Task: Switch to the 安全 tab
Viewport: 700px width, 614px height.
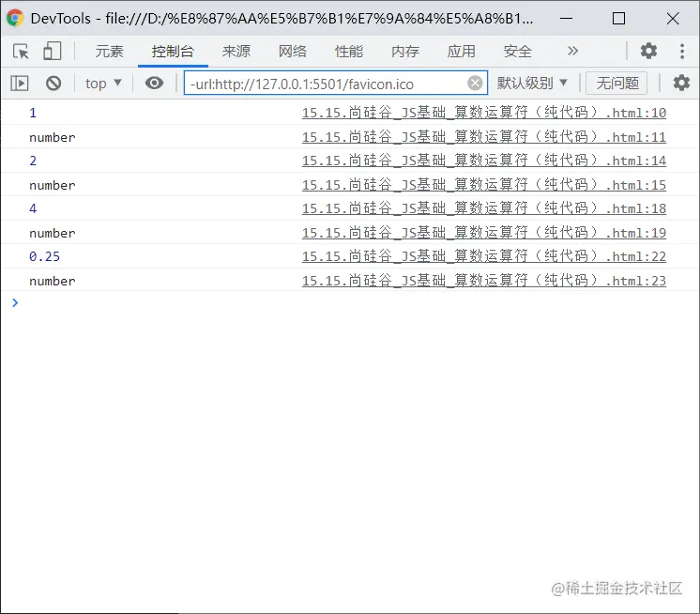Action: (x=517, y=52)
